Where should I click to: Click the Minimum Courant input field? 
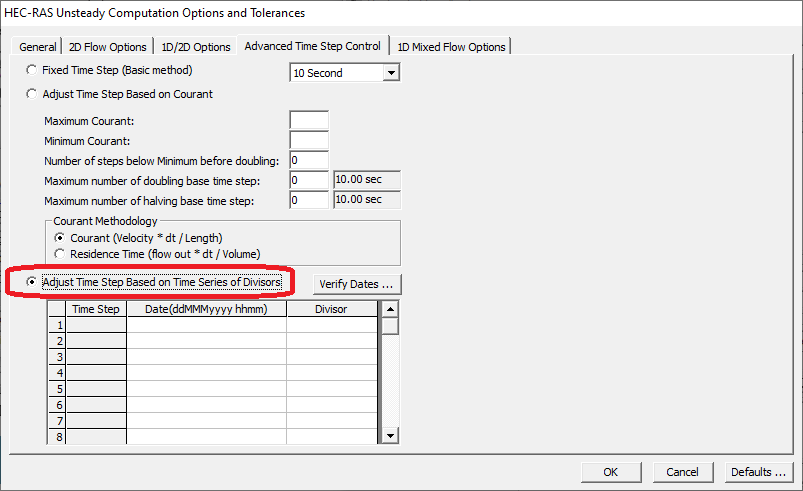tap(309, 140)
